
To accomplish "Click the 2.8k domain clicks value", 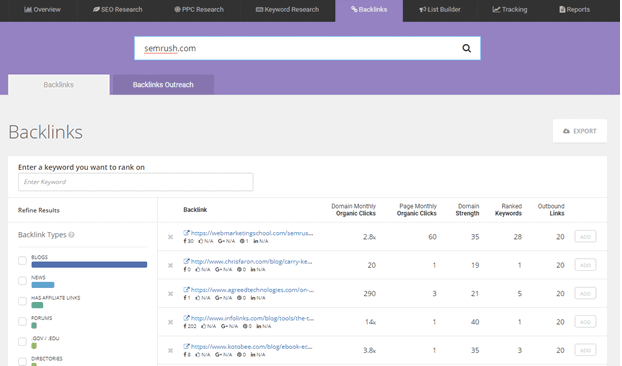I will [369, 237].
